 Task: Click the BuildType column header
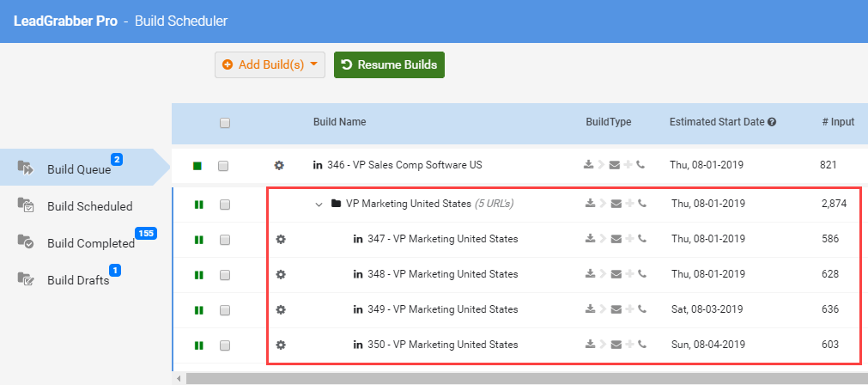click(609, 122)
